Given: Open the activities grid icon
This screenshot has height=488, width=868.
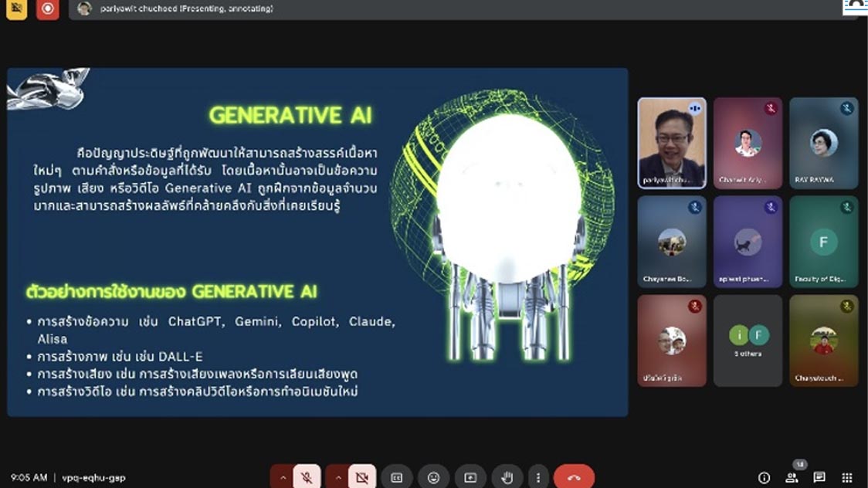Looking at the screenshot, I should 847,478.
